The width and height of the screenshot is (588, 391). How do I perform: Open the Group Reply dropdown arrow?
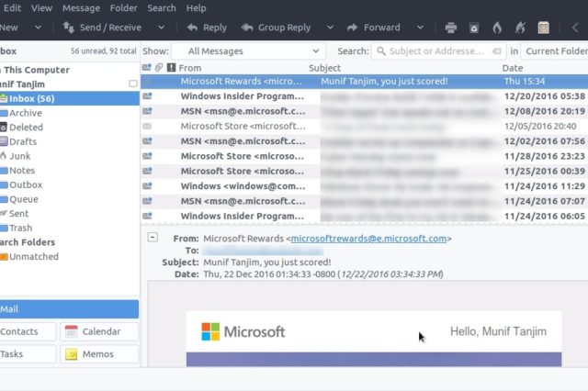pyautogui.click(x=330, y=28)
